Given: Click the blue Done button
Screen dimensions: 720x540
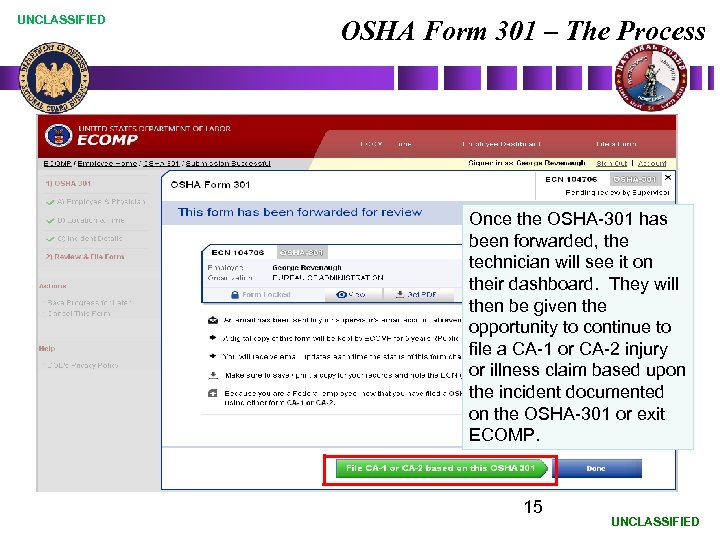Looking at the screenshot, I should 596,468.
